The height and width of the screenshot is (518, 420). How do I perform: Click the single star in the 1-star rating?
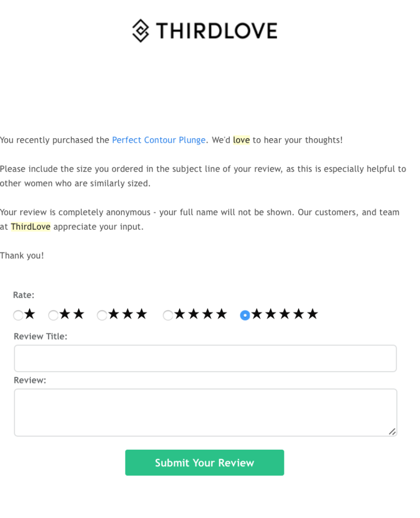(29, 314)
